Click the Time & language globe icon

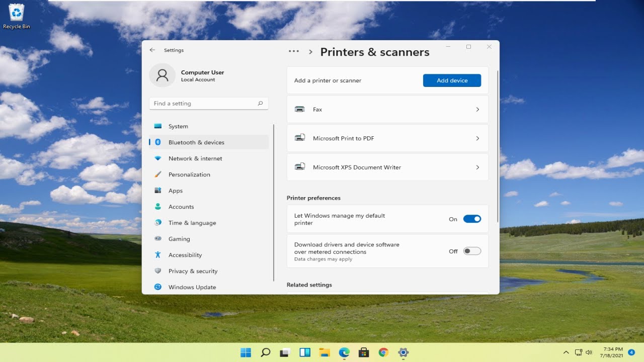[x=158, y=223]
